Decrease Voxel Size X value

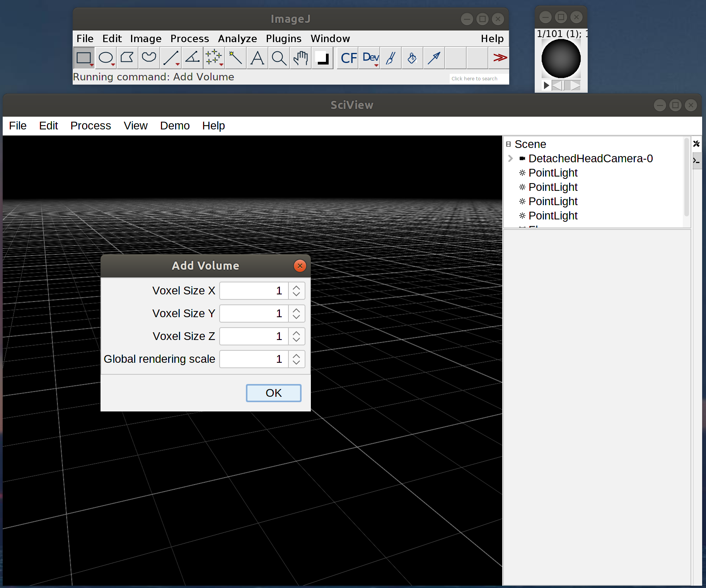click(x=297, y=294)
